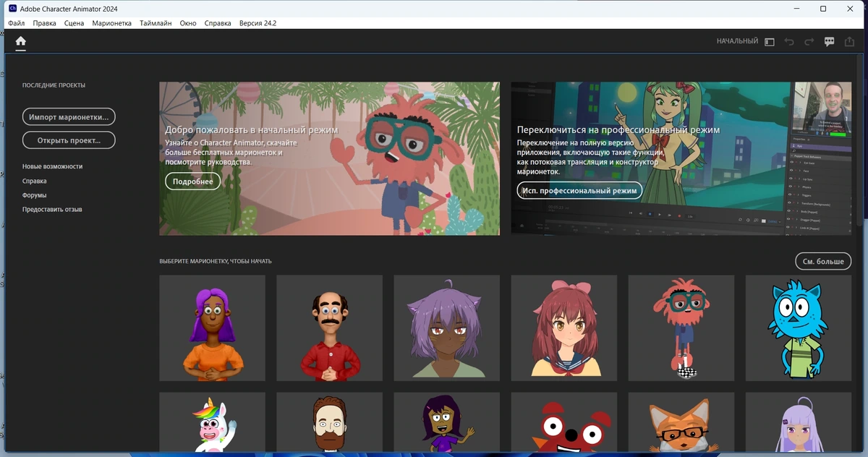
Task: Click the Открыть проект button
Action: [x=69, y=140]
